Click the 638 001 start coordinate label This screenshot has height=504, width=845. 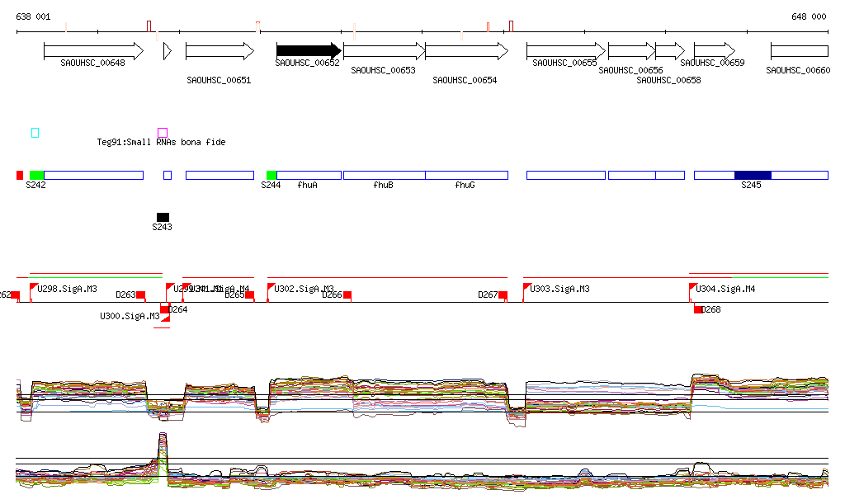click(x=33, y=16)
